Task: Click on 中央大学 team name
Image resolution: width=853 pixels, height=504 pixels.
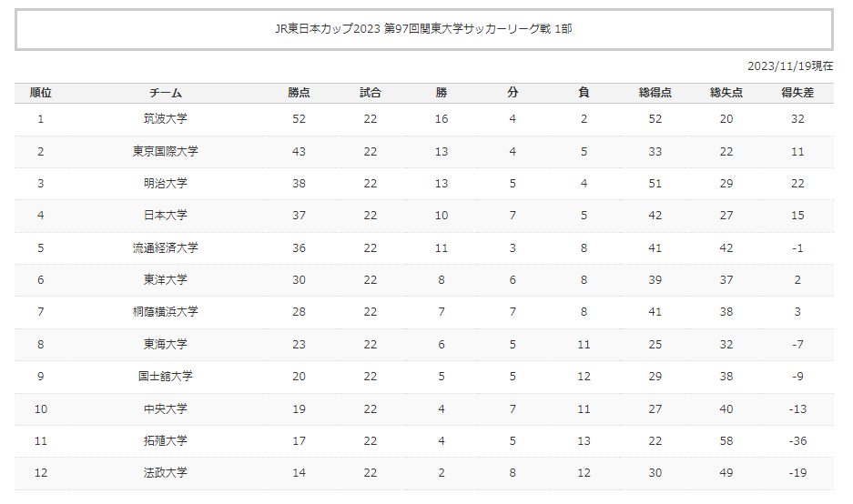Action: (x=166, y=408)
